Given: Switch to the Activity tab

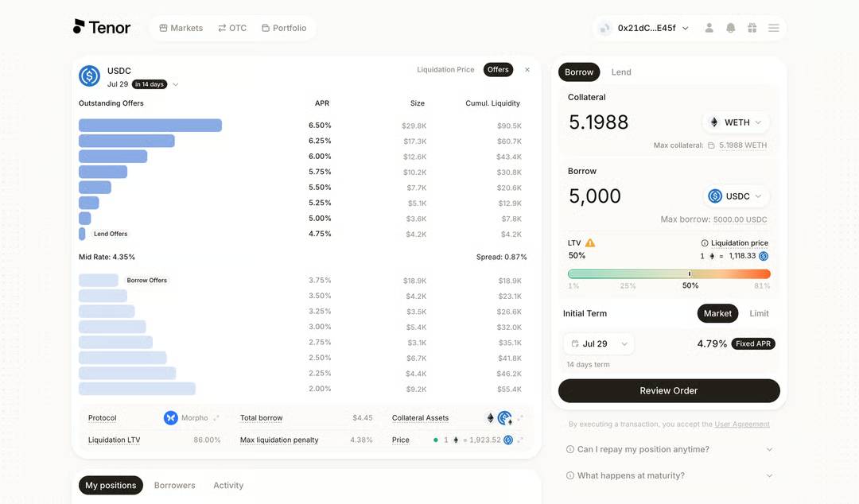Looking at the screenshot, I should (228, 486).
